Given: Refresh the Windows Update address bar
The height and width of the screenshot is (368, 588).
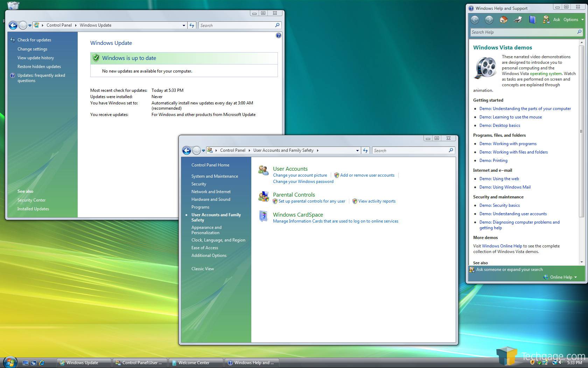Looking at the screenshot, I should 192,25.
